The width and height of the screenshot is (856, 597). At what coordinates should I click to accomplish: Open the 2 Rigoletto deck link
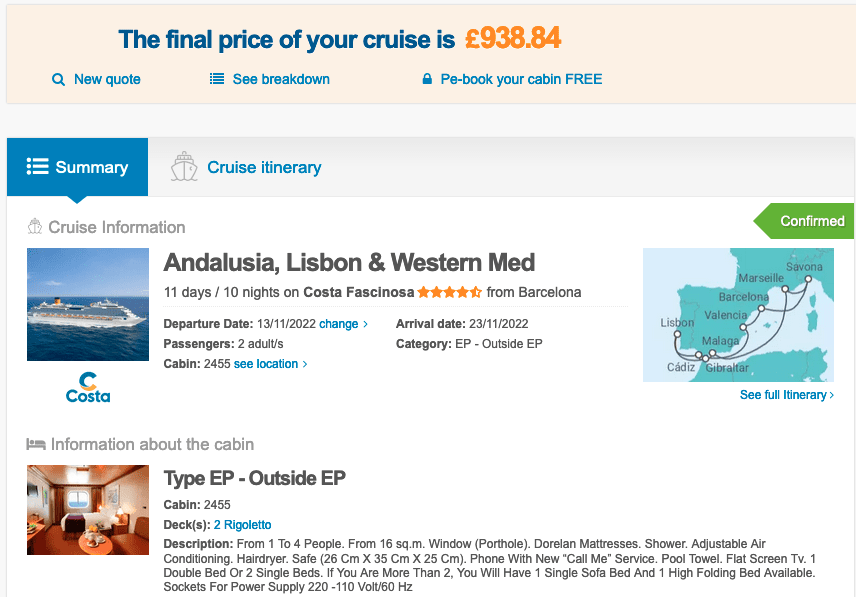(x=242, y=524)
